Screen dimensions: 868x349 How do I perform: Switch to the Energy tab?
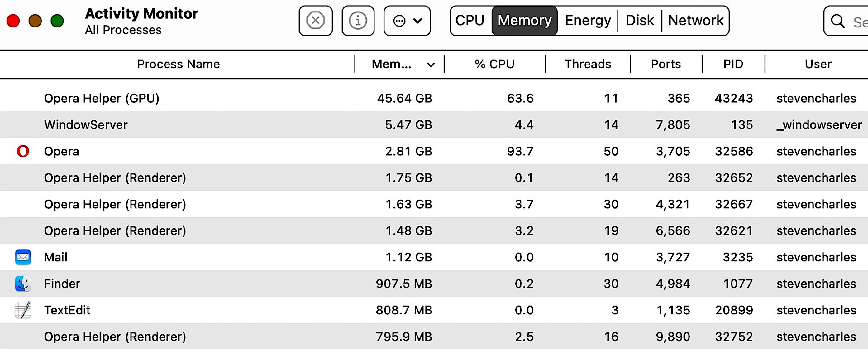588,21
